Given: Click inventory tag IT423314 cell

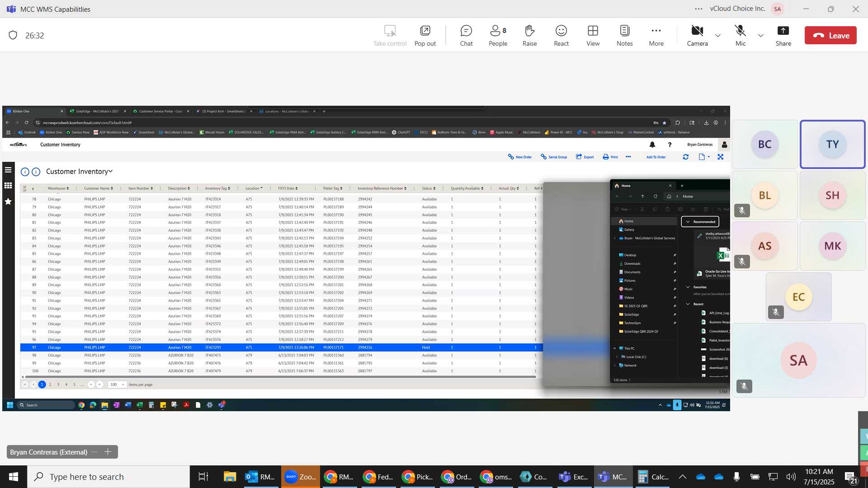Looking at the screenshot, I should coord(213,199).
